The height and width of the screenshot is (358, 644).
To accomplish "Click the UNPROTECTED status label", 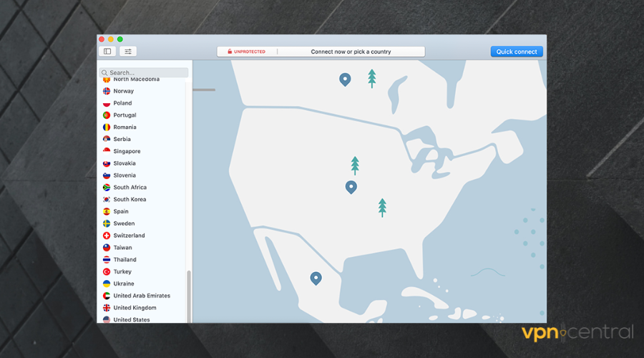I will (x=250, y=52).
